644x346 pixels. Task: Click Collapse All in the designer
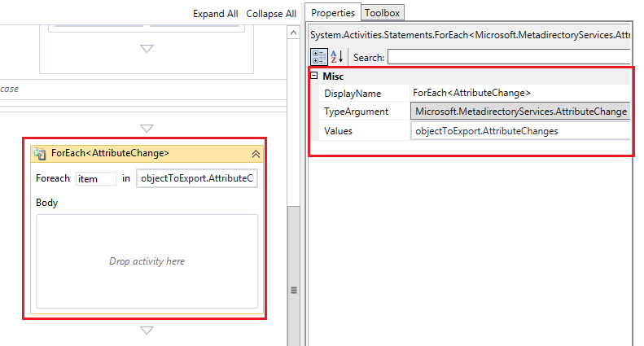[271, 14]
